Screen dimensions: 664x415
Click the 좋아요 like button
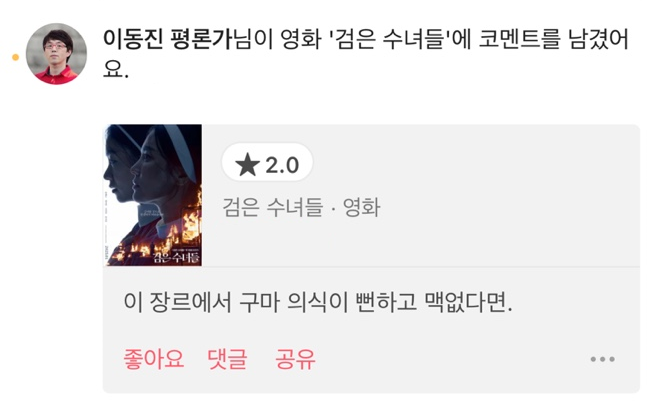click(x=153, y=359)
